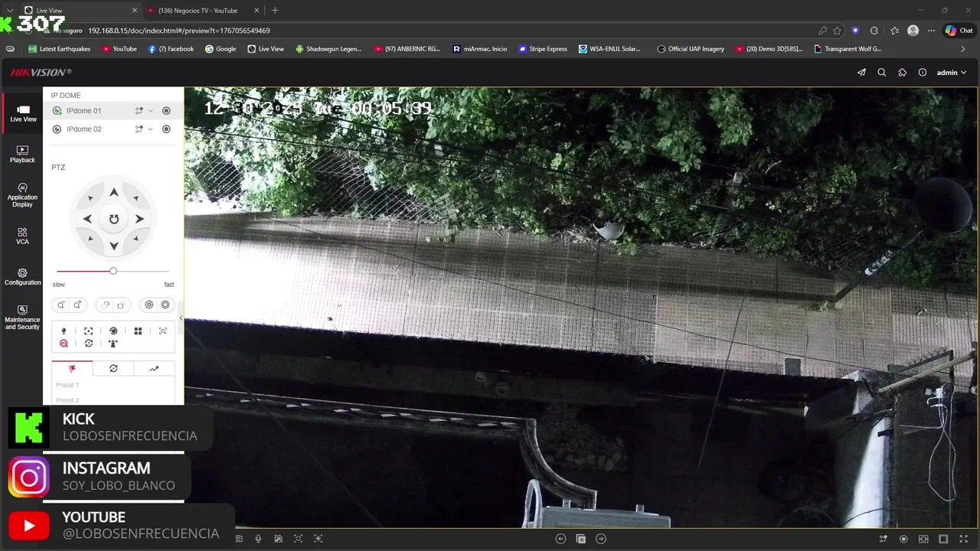Open stream type selector in bottom toolbar
The height and width of the screenshot is (551, 980).
pyautogui.click(x=884, y=539)
